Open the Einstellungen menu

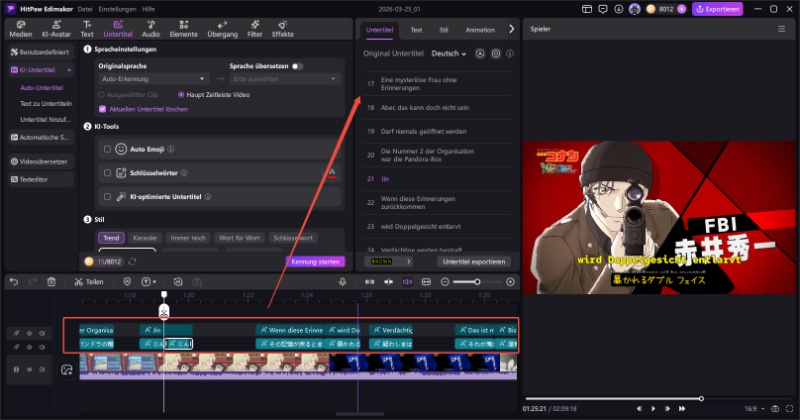coord(117,9)
